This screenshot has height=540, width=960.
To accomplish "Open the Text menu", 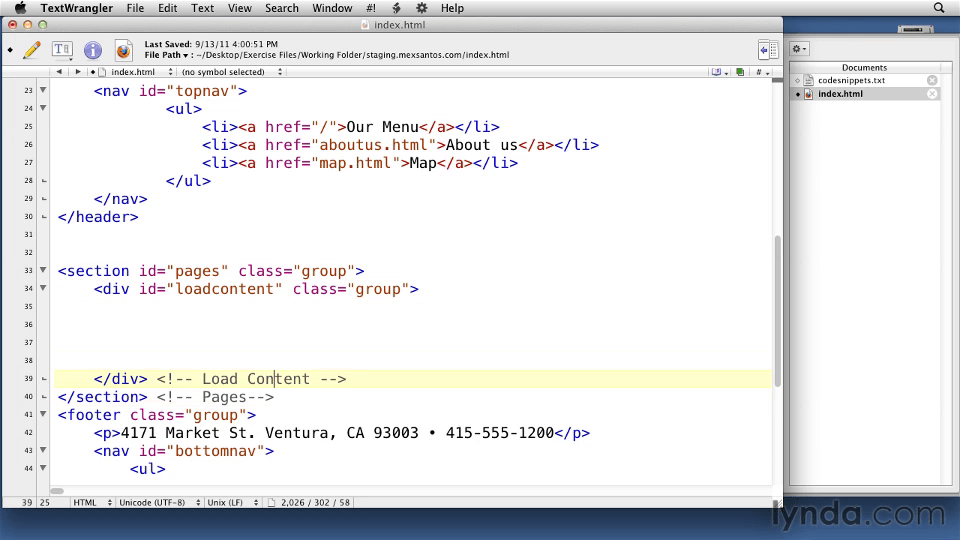I will coord(202,8).
